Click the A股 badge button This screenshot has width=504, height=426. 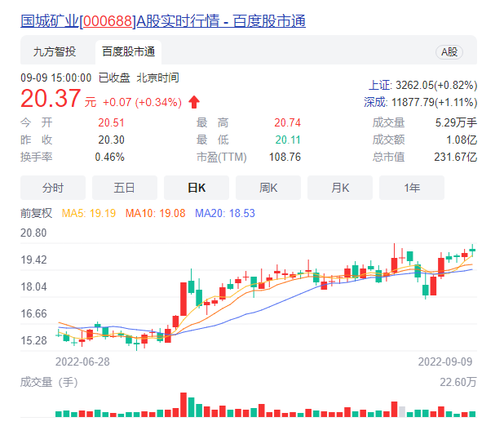pyautogui.click(x=449, y=52)
